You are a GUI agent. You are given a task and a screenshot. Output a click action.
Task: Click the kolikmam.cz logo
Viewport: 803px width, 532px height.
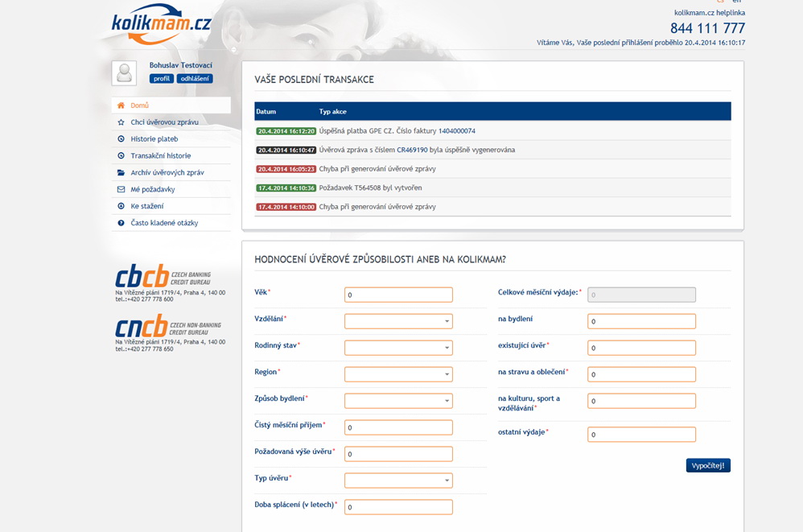click(x=161, y=24)
